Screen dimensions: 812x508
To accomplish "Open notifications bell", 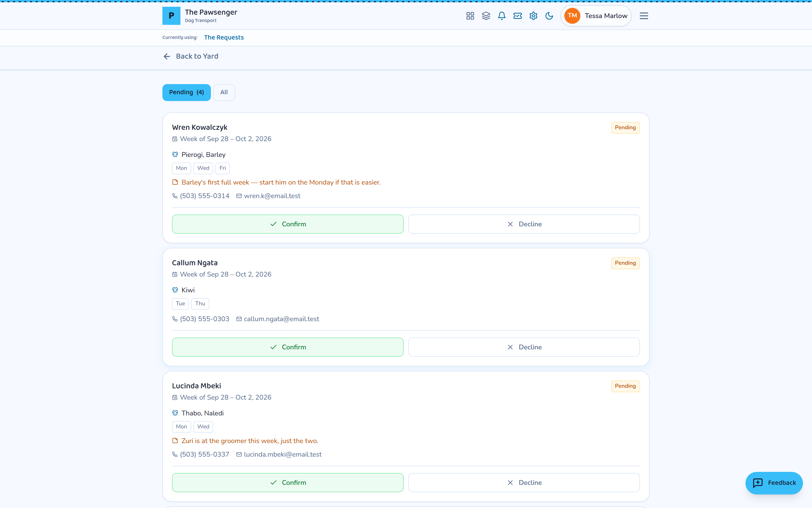I will [x=502, y=16].
